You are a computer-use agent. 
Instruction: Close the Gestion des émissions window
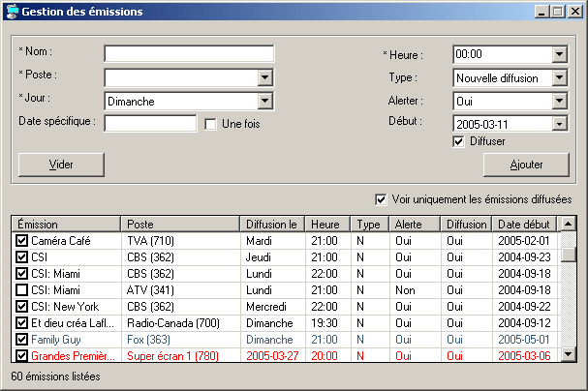[x=574, y=12]
